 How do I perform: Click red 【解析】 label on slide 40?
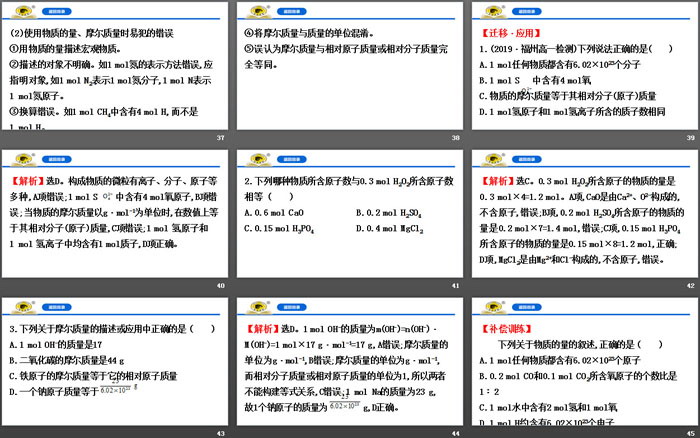(x=27, y=181)
